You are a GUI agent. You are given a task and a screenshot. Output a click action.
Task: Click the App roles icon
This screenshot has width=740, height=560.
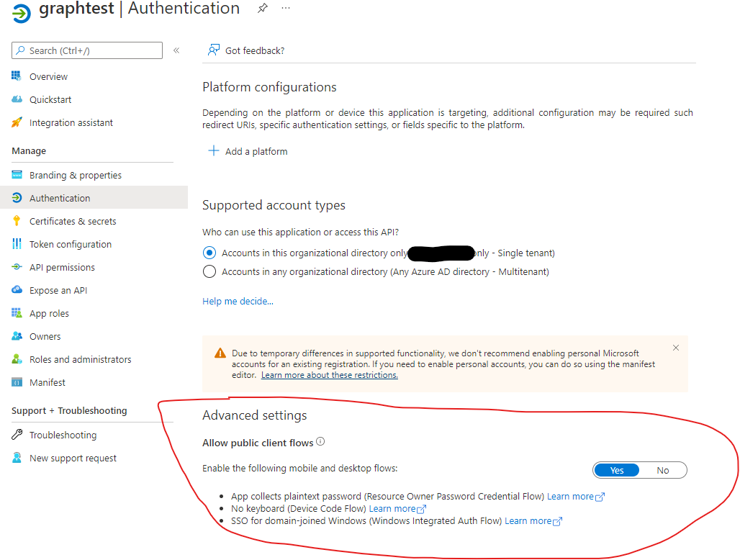point(17,313)
